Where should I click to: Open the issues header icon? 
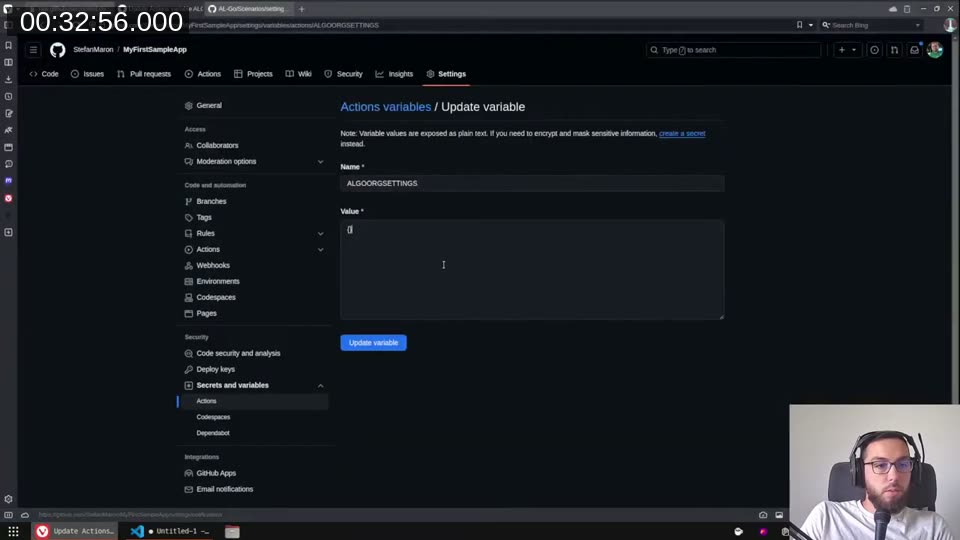point(874,50)
